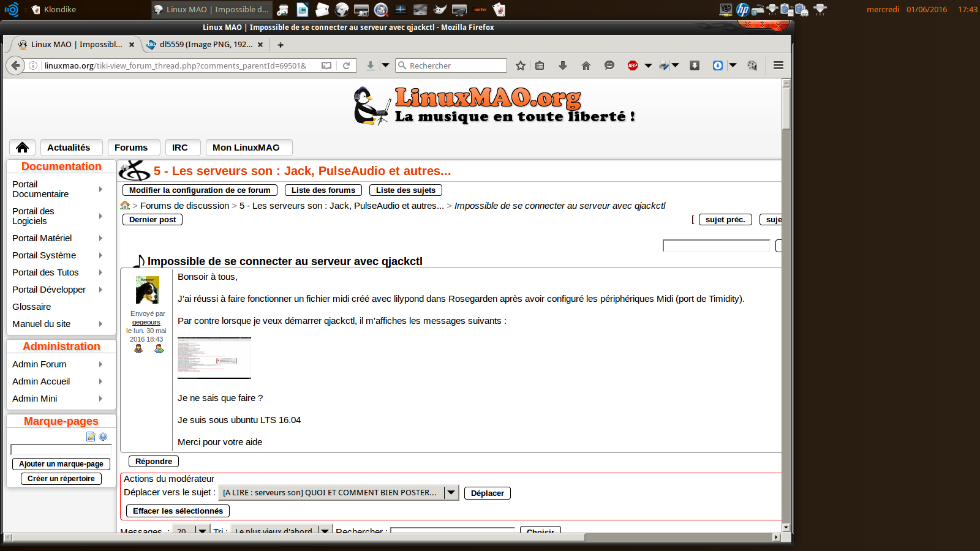Viewport: 980px width, 551px height.
Task: Expand the Portail des Tutos submenu arrow
Action: pyautogui.click(x=100, y=272)
